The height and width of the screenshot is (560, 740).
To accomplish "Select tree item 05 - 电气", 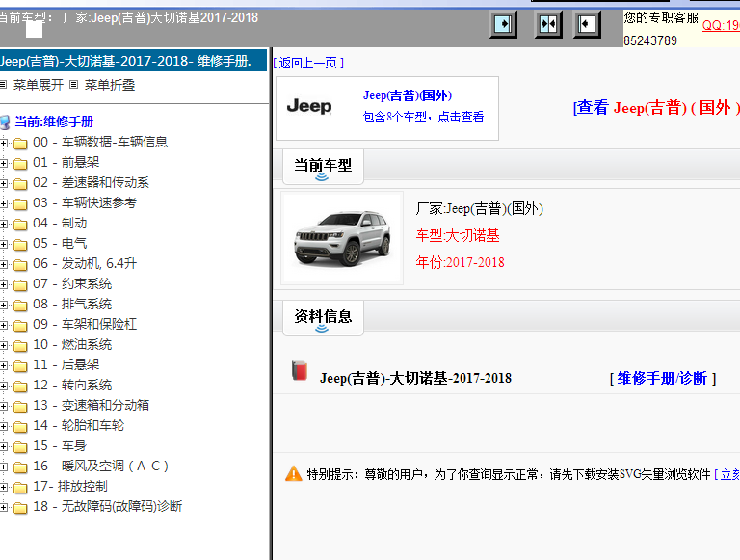I will point(60,243).
